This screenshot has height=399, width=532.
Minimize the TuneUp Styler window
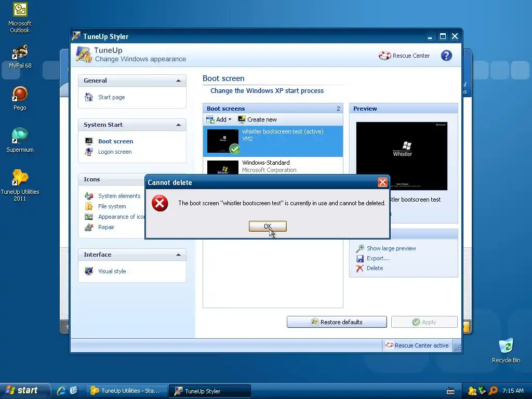coord(430,37)
